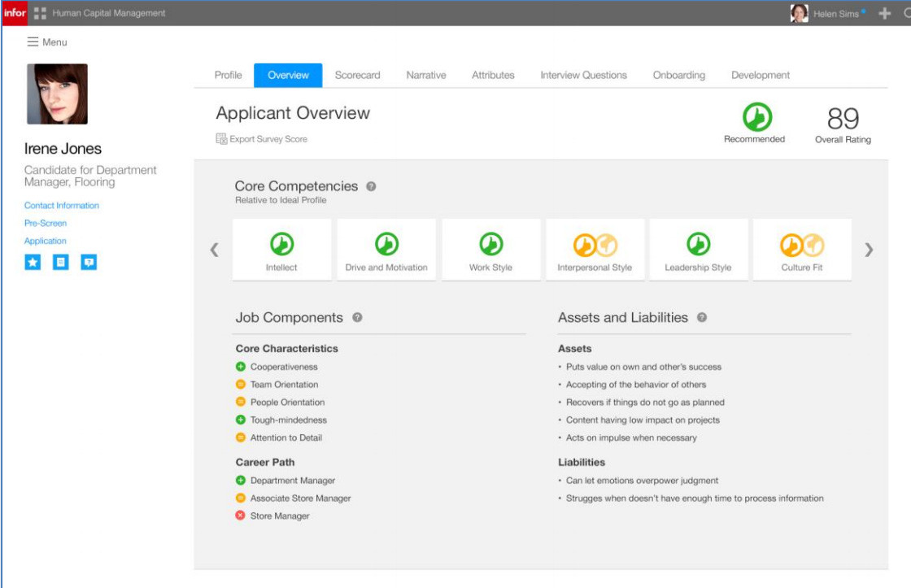Click green plus beside Department Manager
The height and width of the screenshot is (588, 911).
pos(241,481)
